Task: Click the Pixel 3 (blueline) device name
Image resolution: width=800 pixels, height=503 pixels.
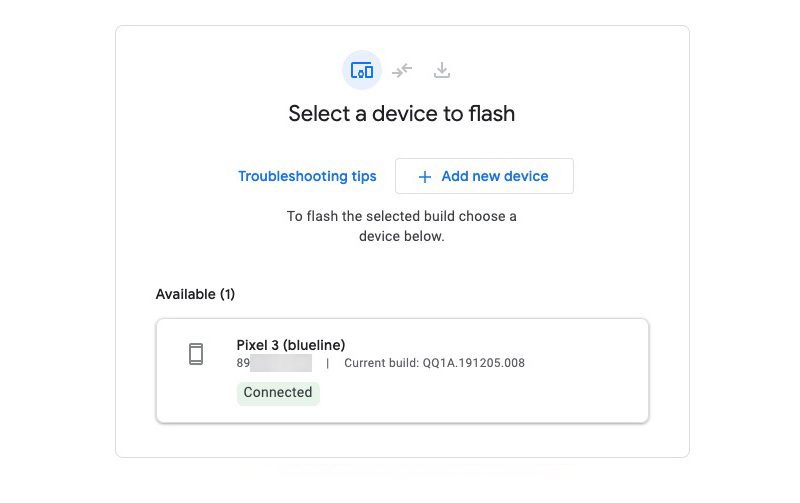Action: (291, 345)
